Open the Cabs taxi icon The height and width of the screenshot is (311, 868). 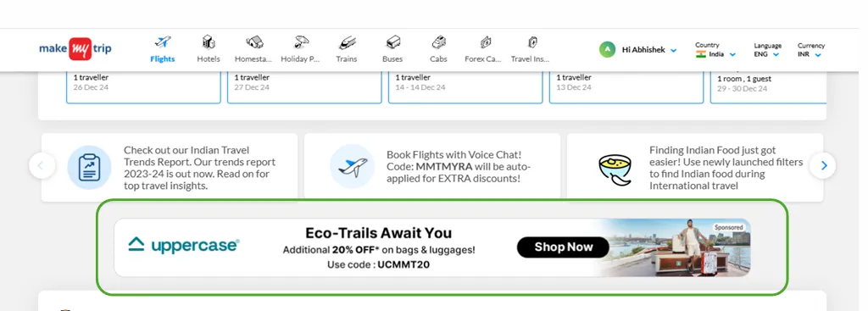438,42
